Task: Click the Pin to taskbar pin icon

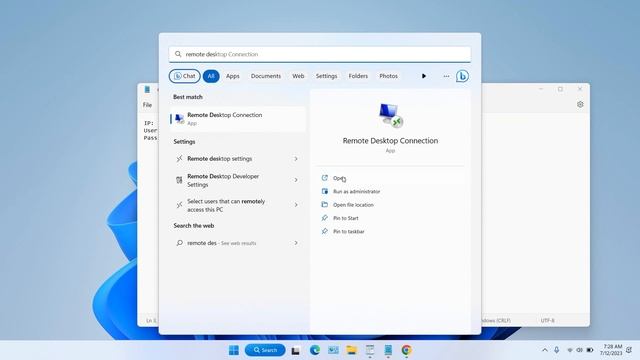Action: 325,231
